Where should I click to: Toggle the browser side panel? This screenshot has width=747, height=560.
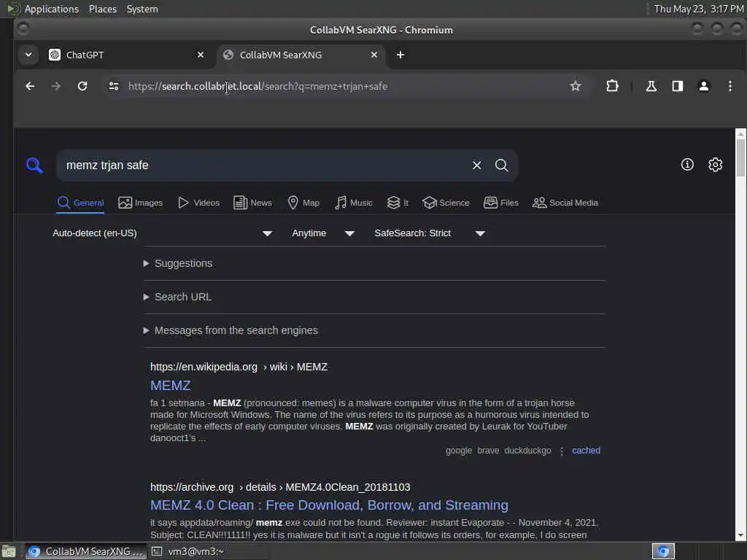point(678,86)
